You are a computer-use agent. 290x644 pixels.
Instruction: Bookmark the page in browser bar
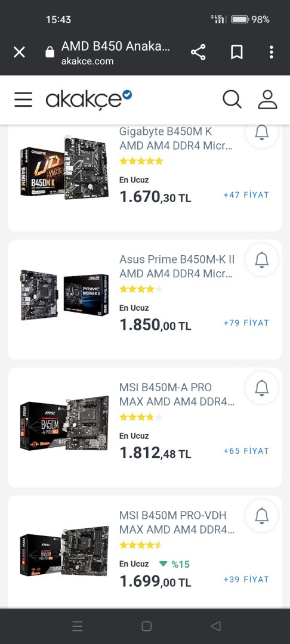click(x=237, y=52)
